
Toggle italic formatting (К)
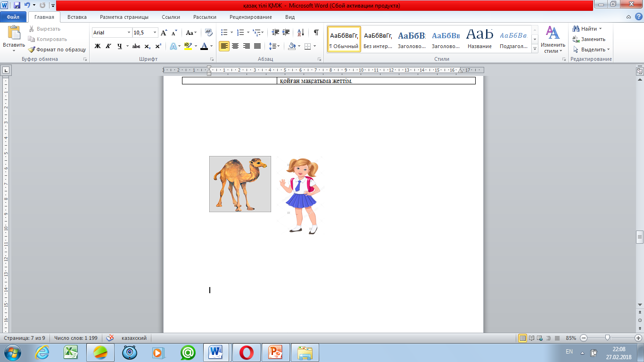(x=108, y=46)
